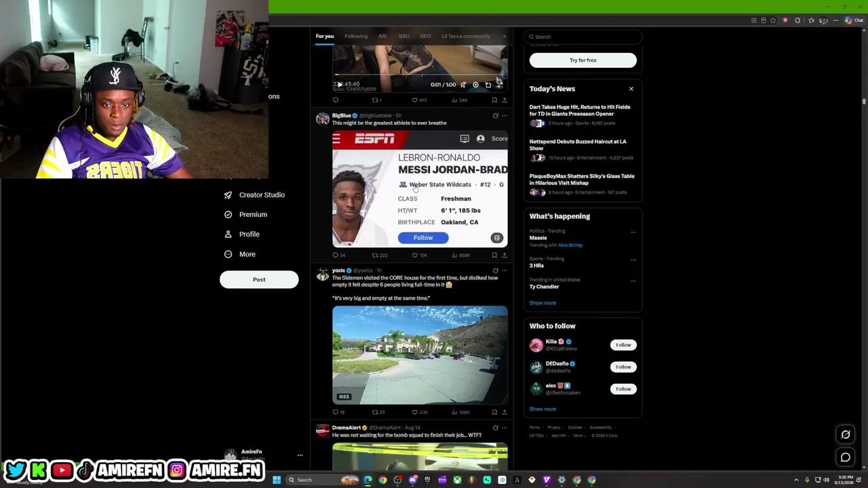Image resolution: width=868 pixels, height=488 pixels.
Task: Open Microsoft Edge from the taskbar
Action: (368, 480)
